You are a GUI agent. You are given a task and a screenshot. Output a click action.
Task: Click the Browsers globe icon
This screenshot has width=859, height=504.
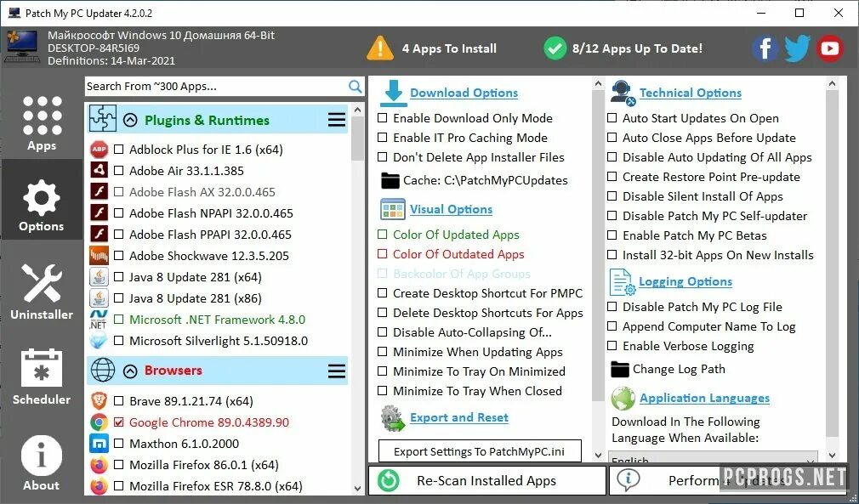(102, 371)
